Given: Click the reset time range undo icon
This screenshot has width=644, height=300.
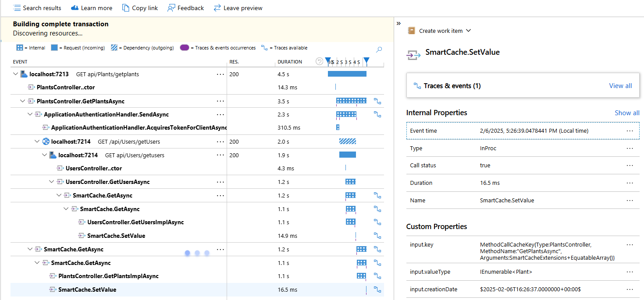Looking at the screenshot, I should pos(320,62).
